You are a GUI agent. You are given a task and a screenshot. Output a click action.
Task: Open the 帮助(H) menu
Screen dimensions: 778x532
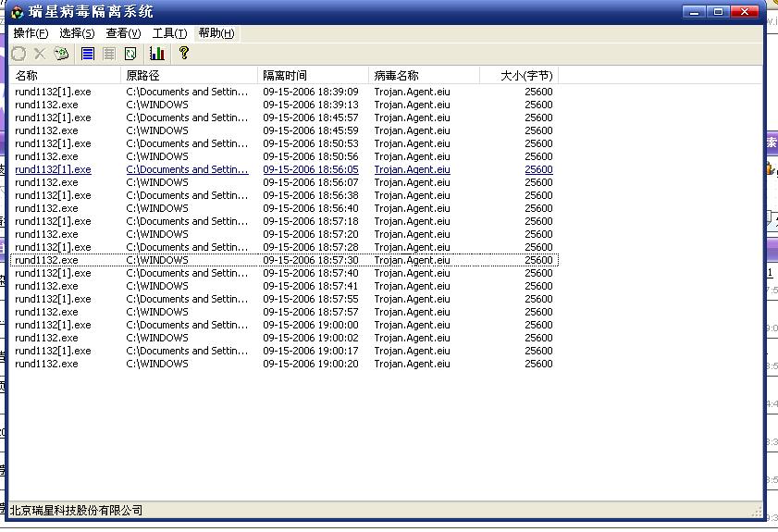(x=216, y=33)
